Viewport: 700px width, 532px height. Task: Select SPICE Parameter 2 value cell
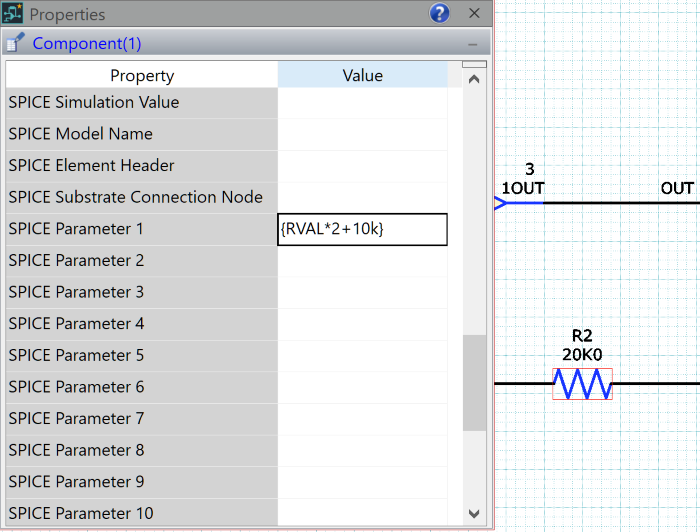[362, 261]
